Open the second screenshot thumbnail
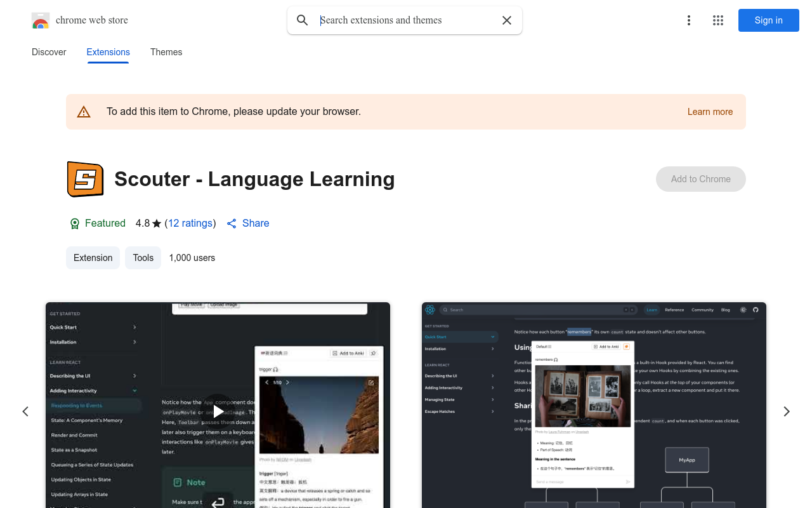Viewport: 812px width, 508px height. click(594, 405)
